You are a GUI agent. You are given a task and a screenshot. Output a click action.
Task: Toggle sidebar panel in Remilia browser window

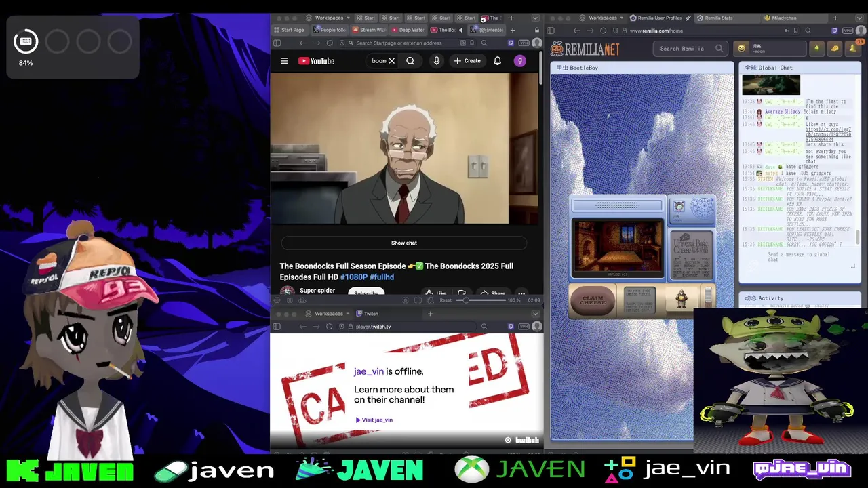(x=551, y=30)
